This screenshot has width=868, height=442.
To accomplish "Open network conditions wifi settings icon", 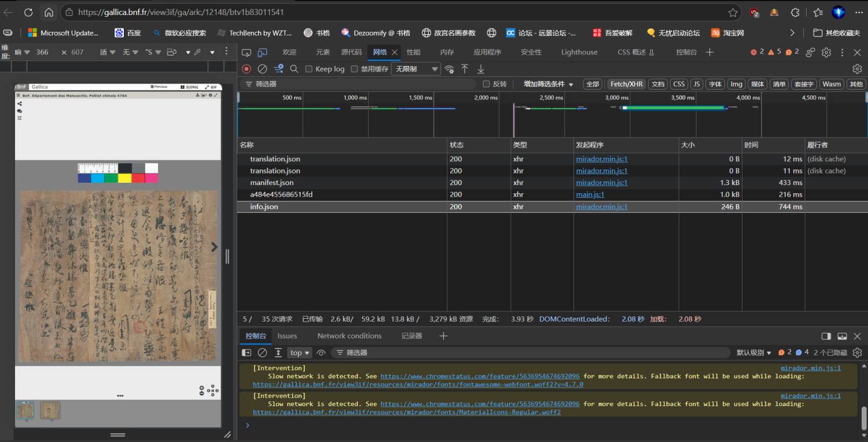I will [x=449, y=69].
